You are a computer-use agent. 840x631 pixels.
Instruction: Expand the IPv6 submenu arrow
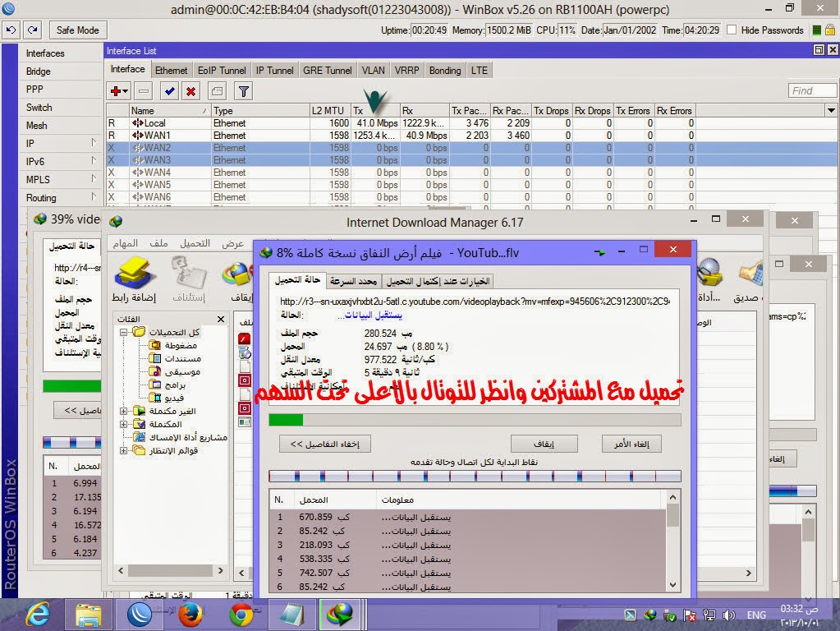pyautogui.click(x=94, y=160)
